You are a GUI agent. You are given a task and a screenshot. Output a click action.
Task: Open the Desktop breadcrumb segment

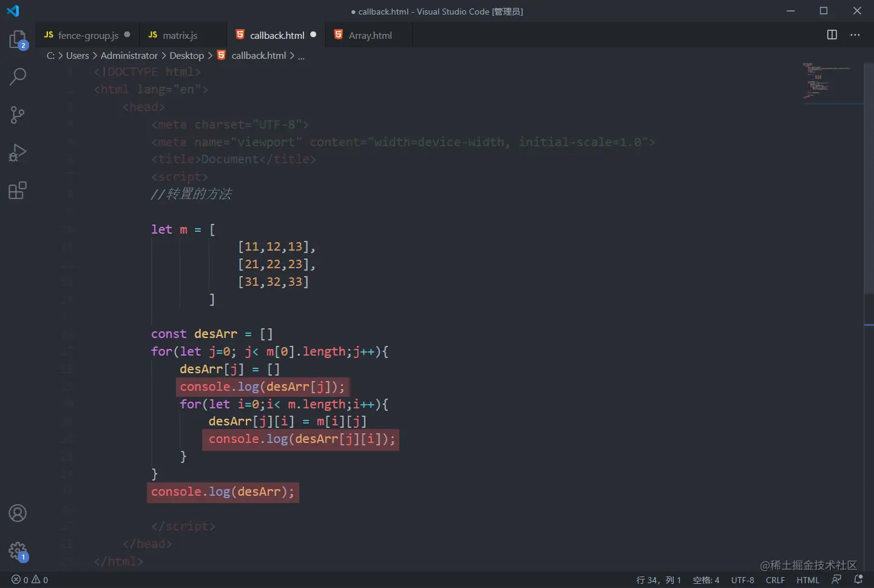click(x=186, y=55)
